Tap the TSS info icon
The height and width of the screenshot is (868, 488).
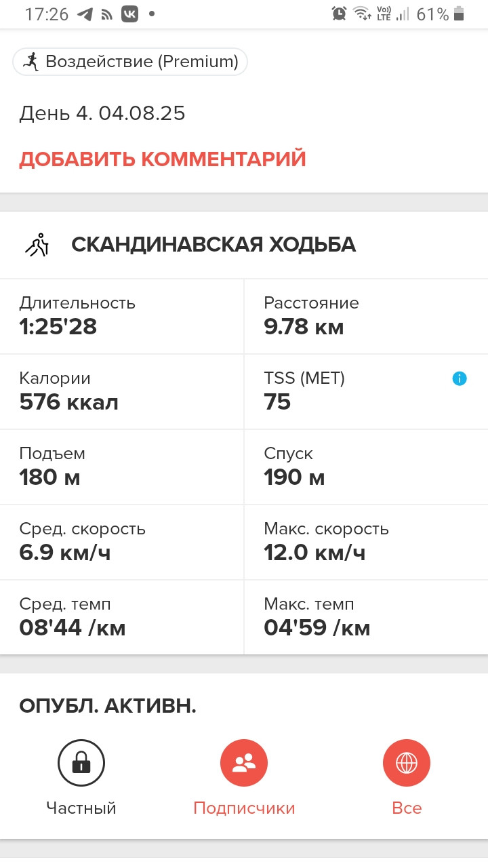click(x=459, y=379)
